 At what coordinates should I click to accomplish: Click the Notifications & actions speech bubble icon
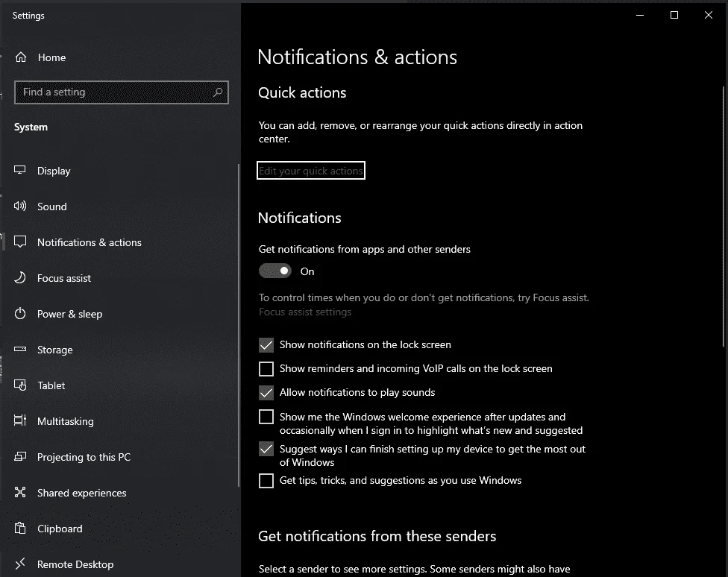[20, 242]
